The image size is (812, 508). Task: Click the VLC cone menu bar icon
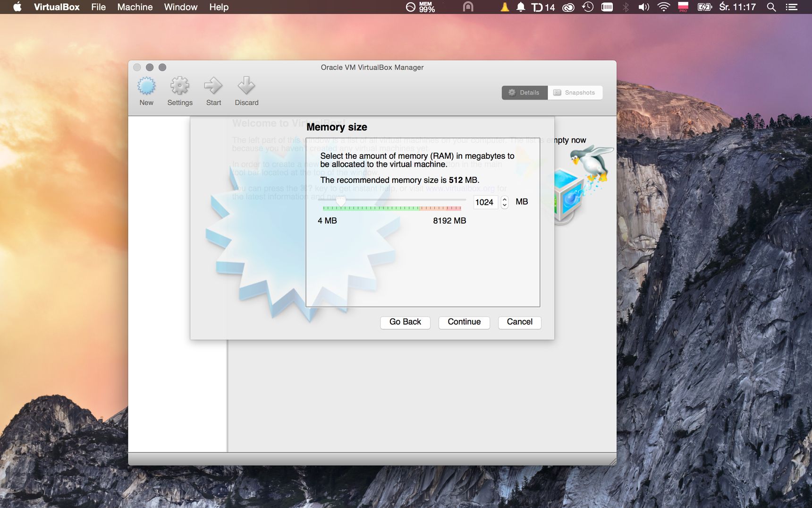click(x=505, y=7)
